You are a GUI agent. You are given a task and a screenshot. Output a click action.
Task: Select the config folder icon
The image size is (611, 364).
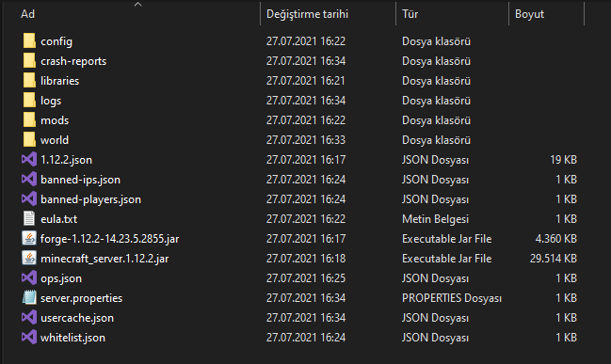29,40
